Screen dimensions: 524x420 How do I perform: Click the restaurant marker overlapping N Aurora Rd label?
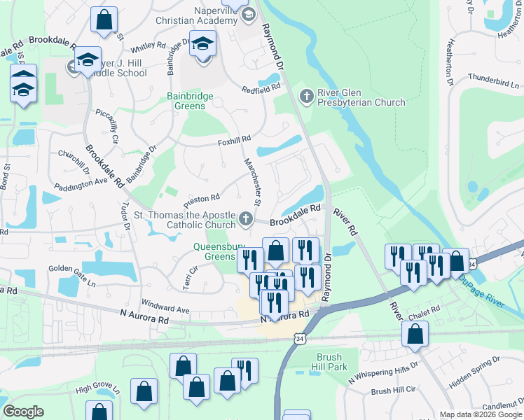point(275,304)
